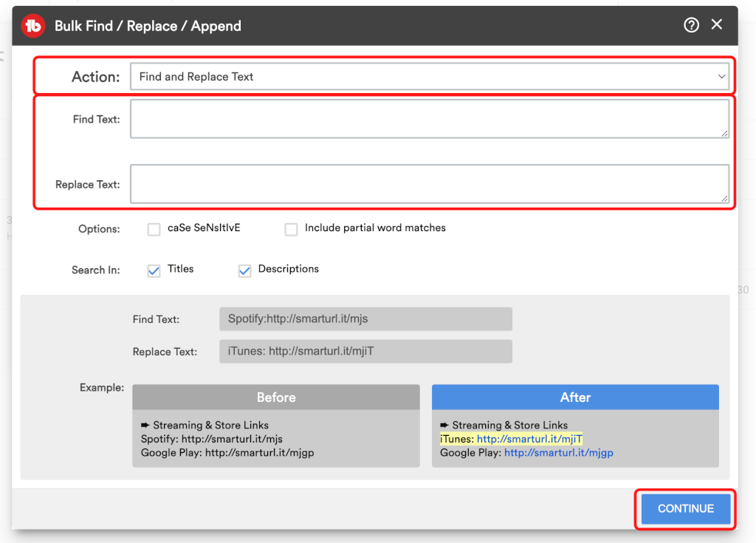Click the blue After example header

575,397
